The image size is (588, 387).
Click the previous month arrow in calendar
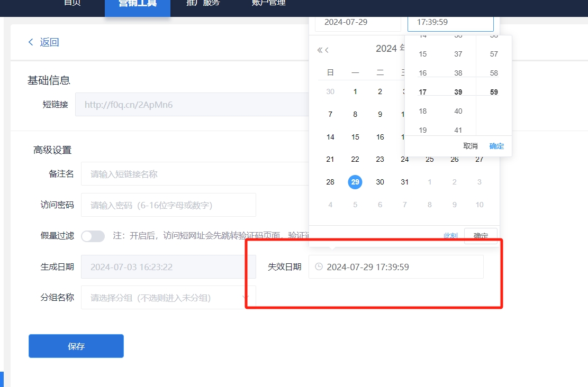pyautogui.click(x=327, y=50)
